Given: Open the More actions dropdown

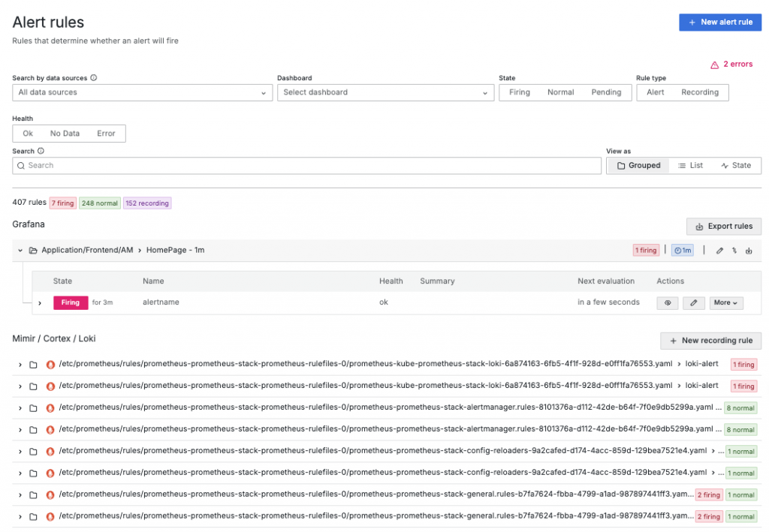Looking at the screenshot, I should [x=726, y=302].
